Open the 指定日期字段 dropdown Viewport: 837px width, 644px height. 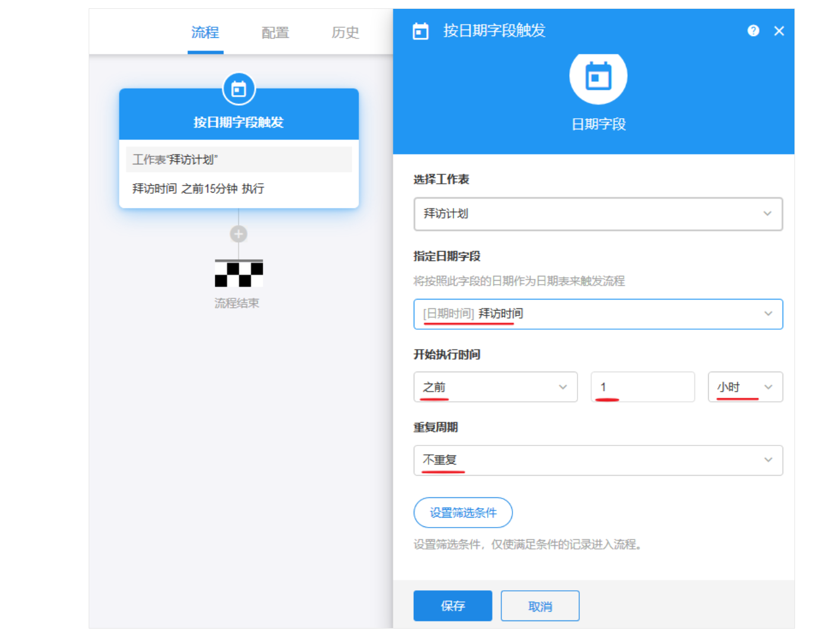tap(598, 314)
